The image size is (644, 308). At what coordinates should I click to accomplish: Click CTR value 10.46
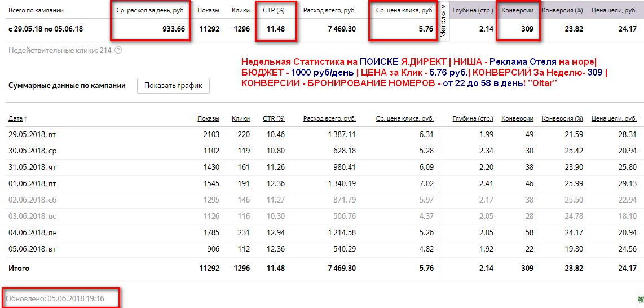pos(276,135)
